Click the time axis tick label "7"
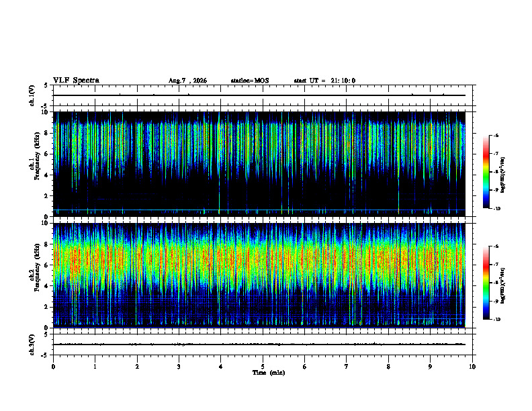 tap(347, 367)
